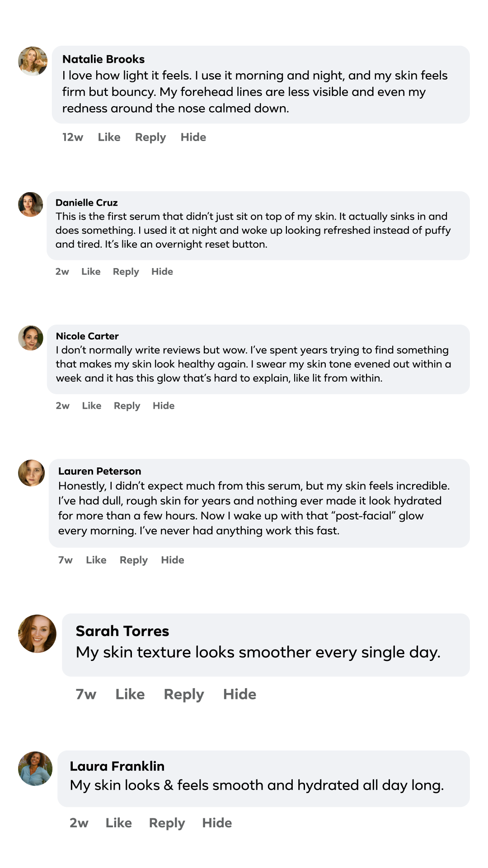The height and width of the screenshot is (868, 488).
Task: Hide Natalie Brooks' comment
Action: click(x=193, y=137)
